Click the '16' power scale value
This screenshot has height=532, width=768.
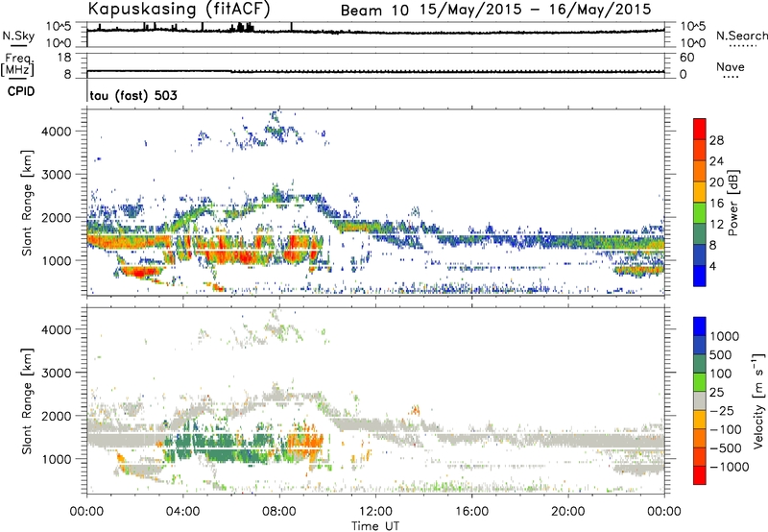click(716, 204)
